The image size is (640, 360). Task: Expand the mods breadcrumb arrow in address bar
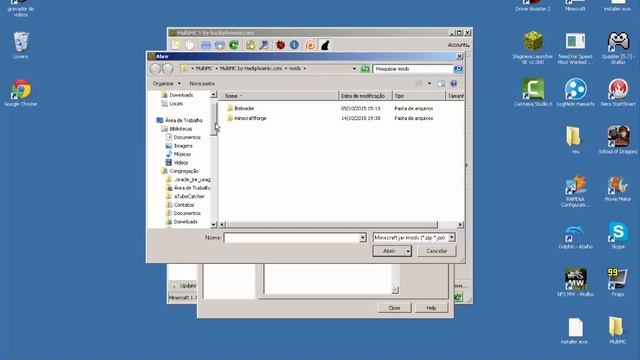coord(304,69)
